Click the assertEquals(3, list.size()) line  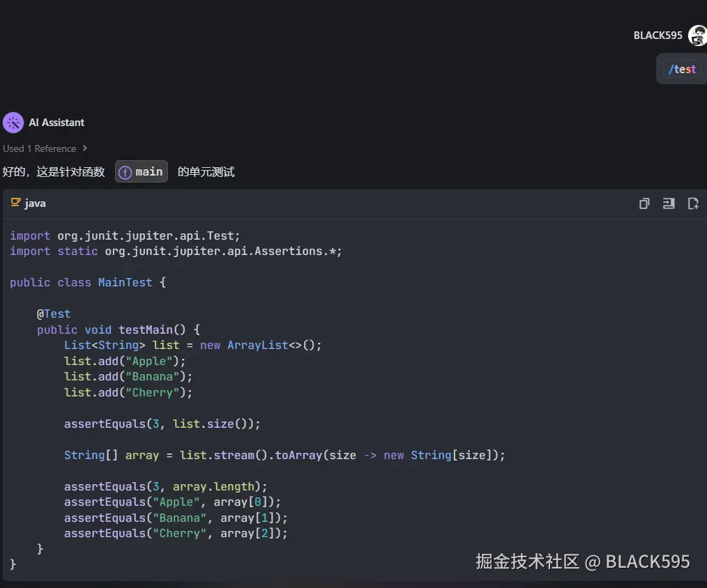(x=162, y=424)
